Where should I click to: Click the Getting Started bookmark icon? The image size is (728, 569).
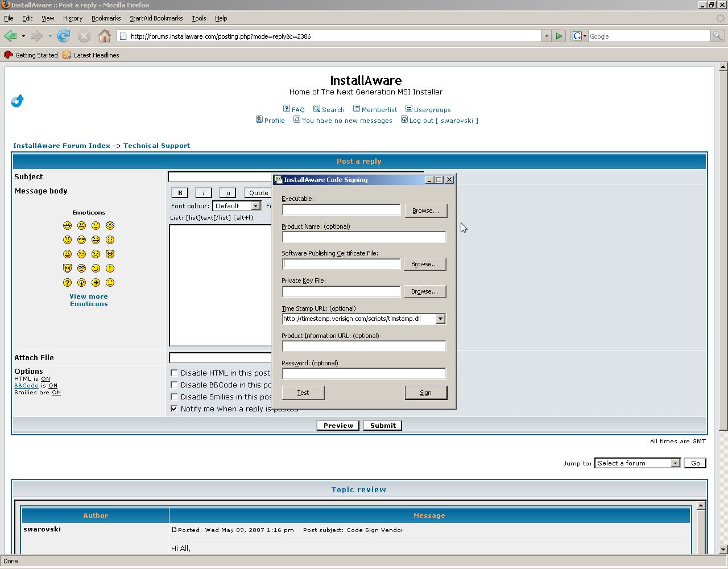[x=8, y=55]
